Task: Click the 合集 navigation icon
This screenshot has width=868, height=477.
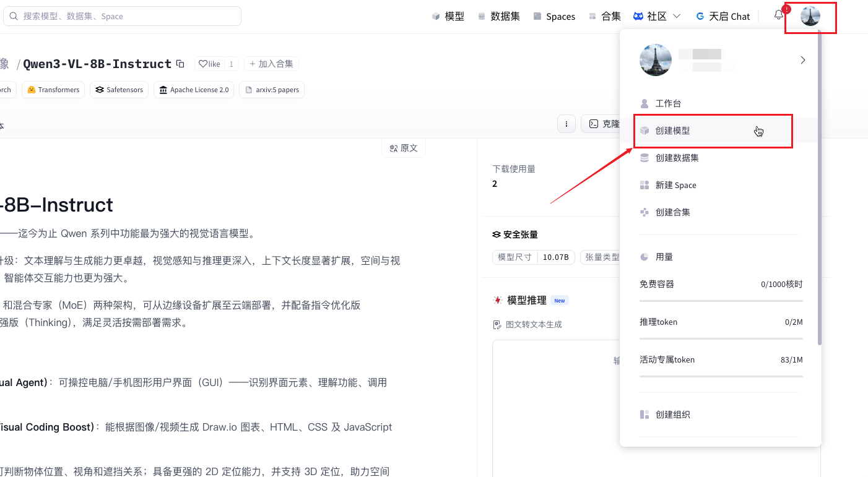Action: [x=592, y=16]
